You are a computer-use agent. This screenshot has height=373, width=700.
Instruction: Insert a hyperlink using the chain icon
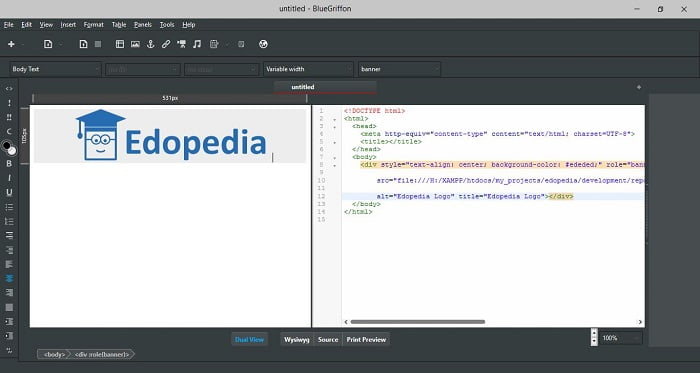[166, 44]
